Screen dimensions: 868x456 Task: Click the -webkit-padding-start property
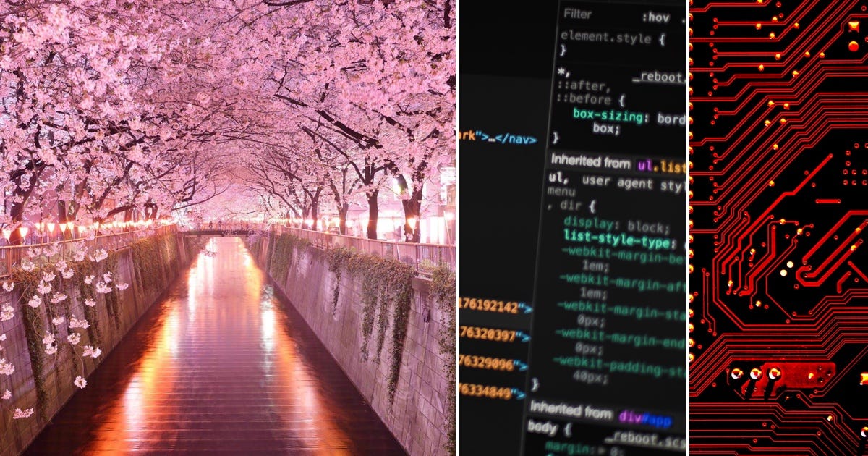(618, 367)
